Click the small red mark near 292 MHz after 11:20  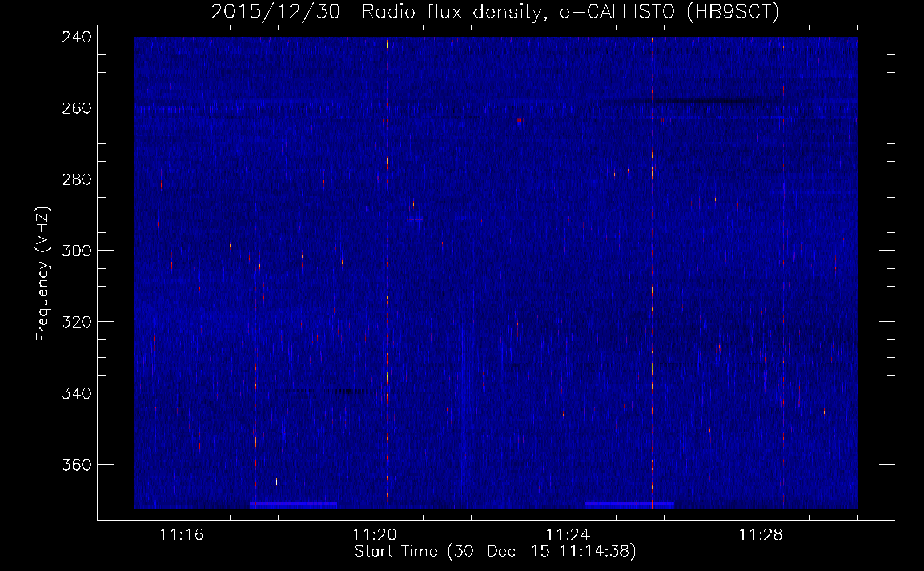point(415,219)
